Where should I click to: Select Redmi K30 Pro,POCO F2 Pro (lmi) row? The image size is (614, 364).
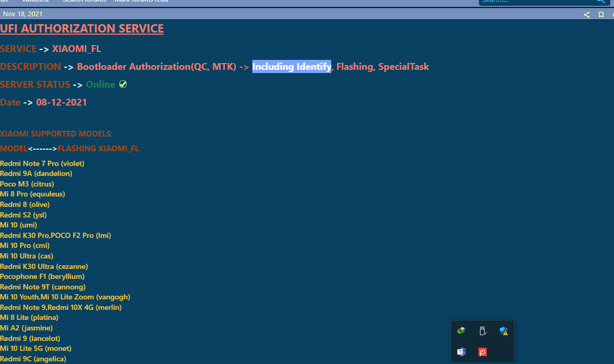56,236
